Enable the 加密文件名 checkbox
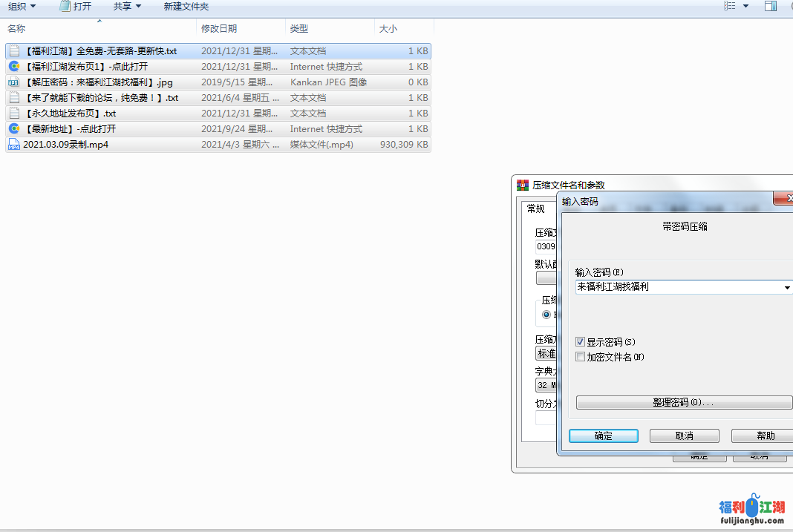Viewport: 793px width, 532px height. (580, 357)
